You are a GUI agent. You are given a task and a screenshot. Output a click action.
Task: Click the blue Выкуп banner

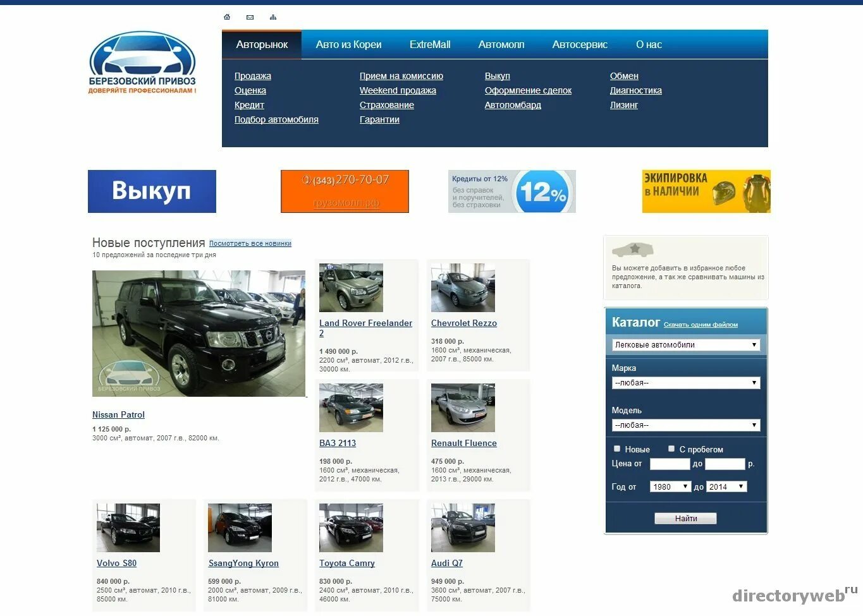pos(152,191)
